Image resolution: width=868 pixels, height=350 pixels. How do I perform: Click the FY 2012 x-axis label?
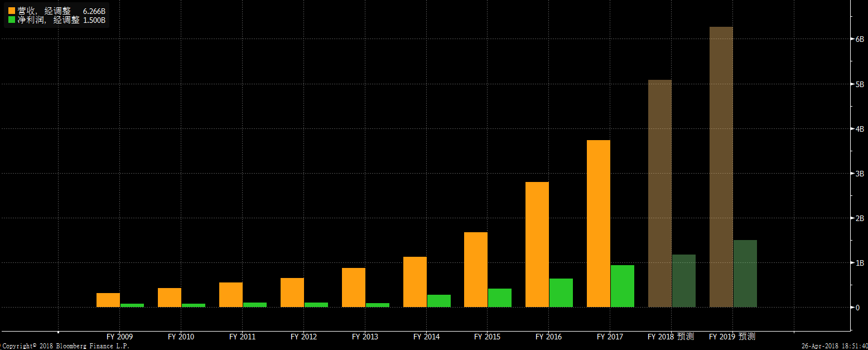pyautogui.click(x=303, y=337)
